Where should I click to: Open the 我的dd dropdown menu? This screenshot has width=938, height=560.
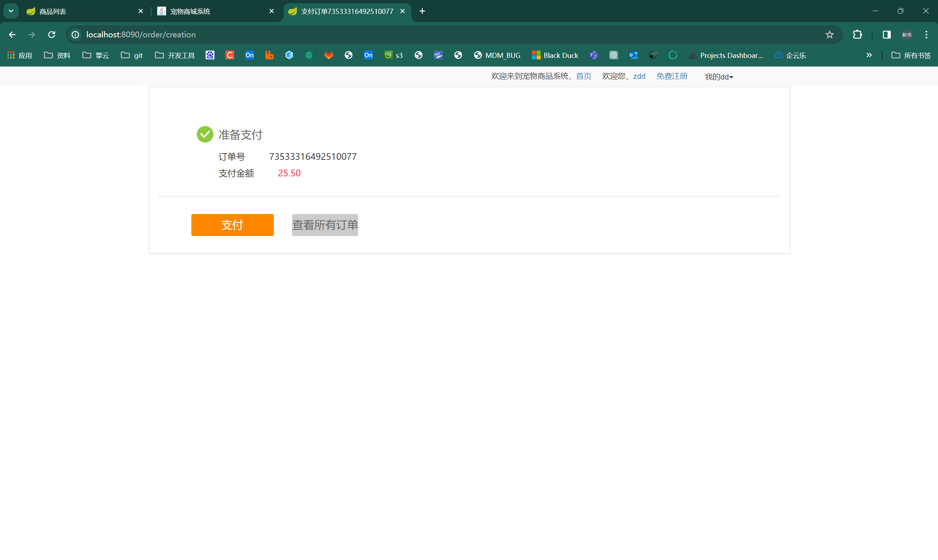718,77
